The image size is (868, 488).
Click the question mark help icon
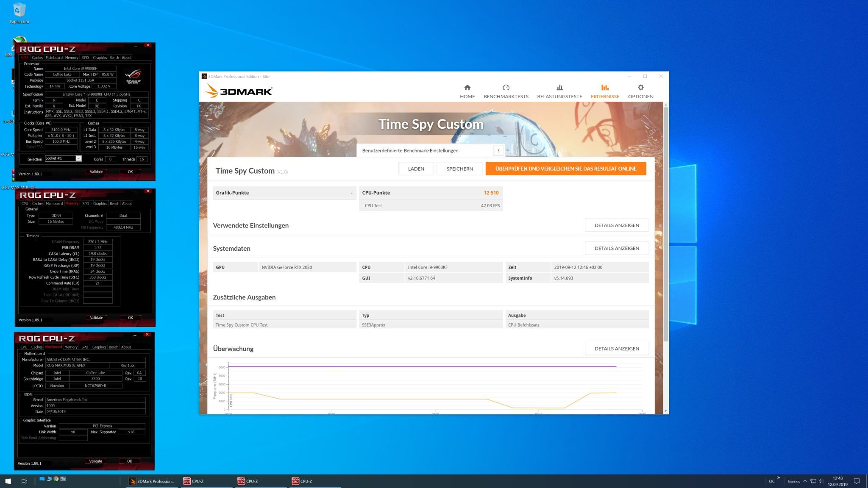coord(498,150)
